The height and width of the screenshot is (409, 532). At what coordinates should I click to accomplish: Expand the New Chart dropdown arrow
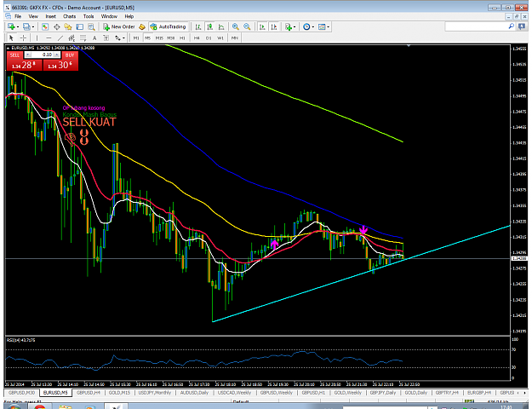18,27
